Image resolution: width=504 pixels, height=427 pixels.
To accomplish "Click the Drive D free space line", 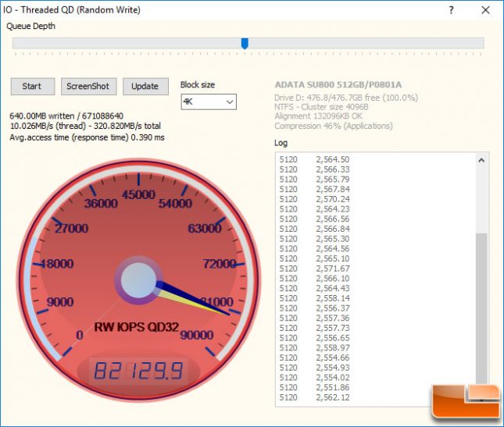I will pos(346,98).
